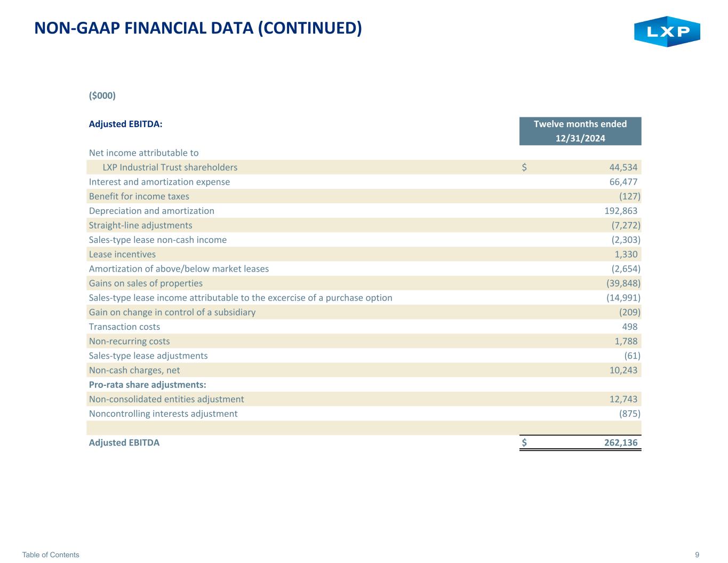Select 'Straight-line adjustments' label
Image resolution: width=728 pixels, height=563 pixels.
(x=140, y=225)
